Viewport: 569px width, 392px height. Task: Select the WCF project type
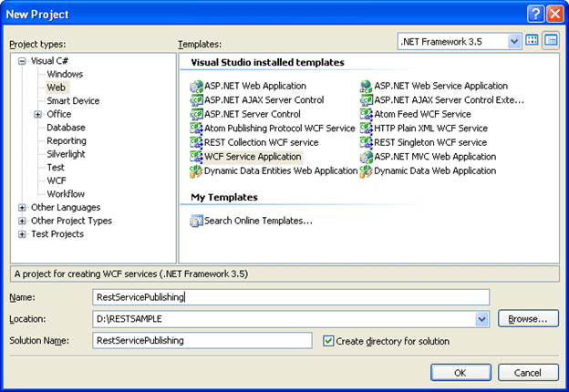tap(57, 181)
